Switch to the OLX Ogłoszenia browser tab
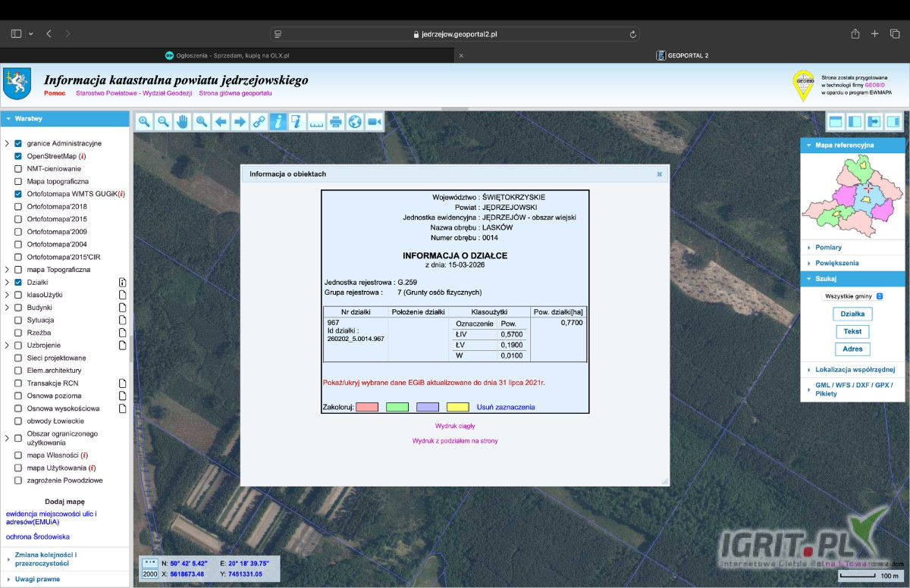 coord(227,55)
